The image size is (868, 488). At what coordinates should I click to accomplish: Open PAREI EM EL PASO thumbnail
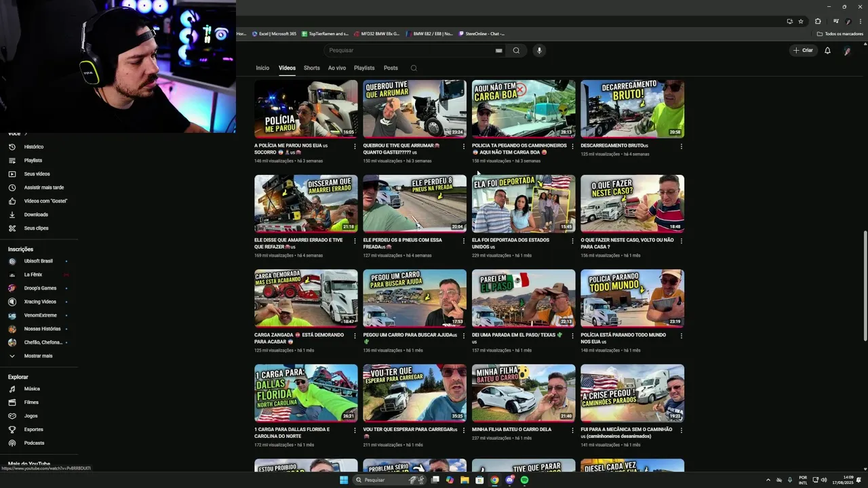524,298
